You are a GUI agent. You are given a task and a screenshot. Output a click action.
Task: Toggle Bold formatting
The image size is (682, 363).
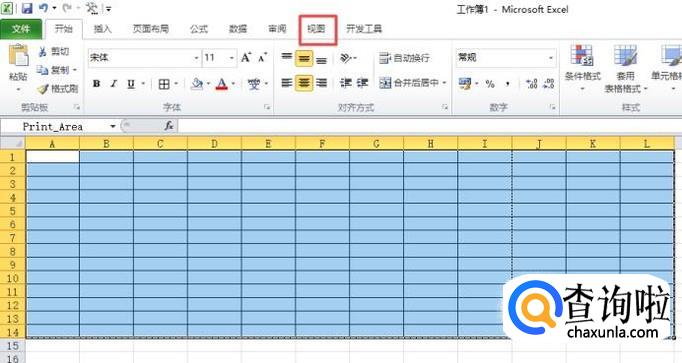coord(97,83)
